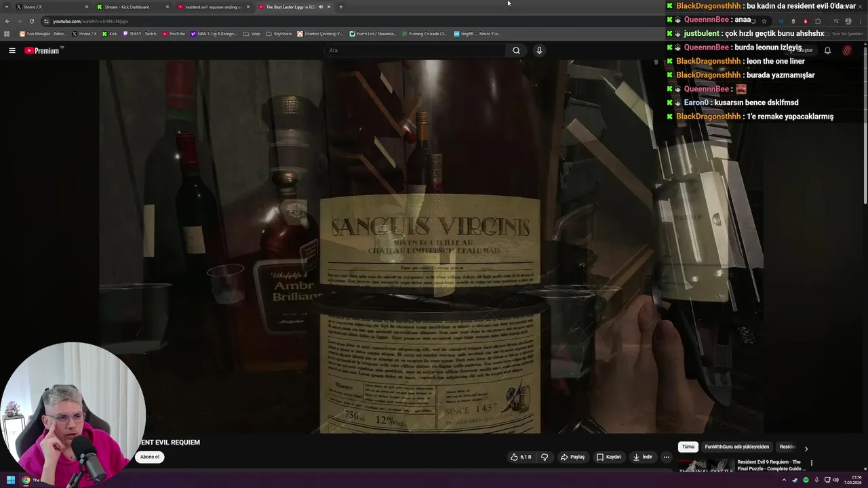Open NBA 3. Lig bookmark
Image resolution: width=868 pixels, height=488 pixels.
point(214,33)
